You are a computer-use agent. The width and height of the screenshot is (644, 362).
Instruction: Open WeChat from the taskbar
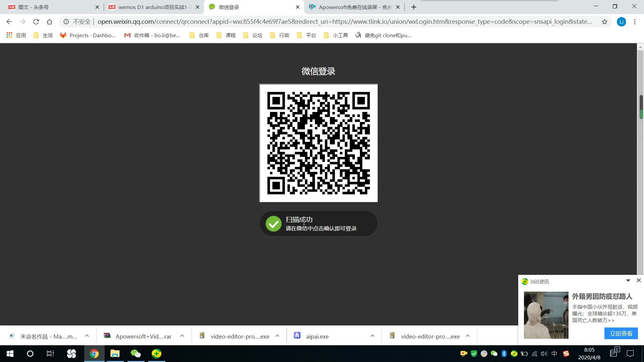tap(136, 354)
